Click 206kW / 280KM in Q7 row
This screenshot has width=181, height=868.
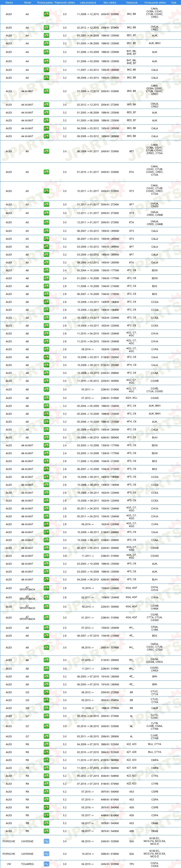coord(110,737)
